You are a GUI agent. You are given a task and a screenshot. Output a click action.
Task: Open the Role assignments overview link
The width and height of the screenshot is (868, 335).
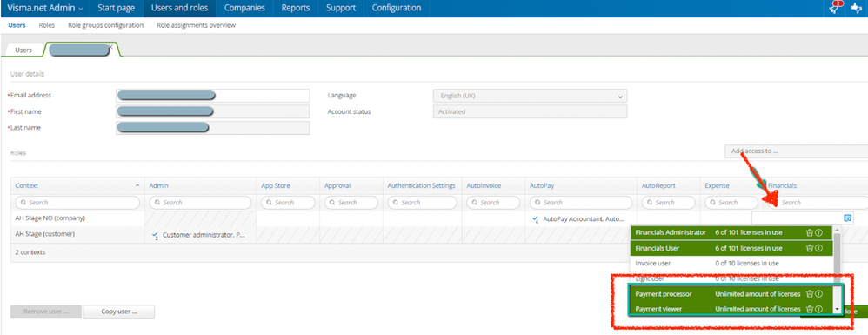click(x=196, y=25)
